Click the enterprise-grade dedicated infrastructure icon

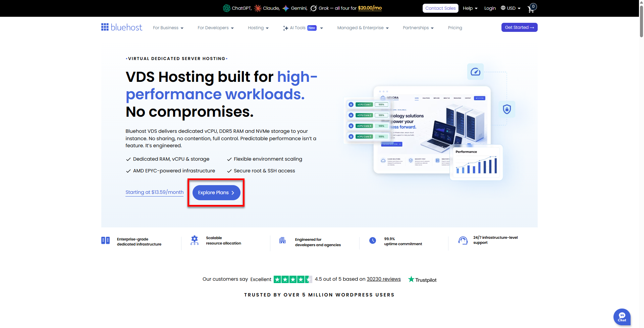pyautogui.click(x=105, y=240)
